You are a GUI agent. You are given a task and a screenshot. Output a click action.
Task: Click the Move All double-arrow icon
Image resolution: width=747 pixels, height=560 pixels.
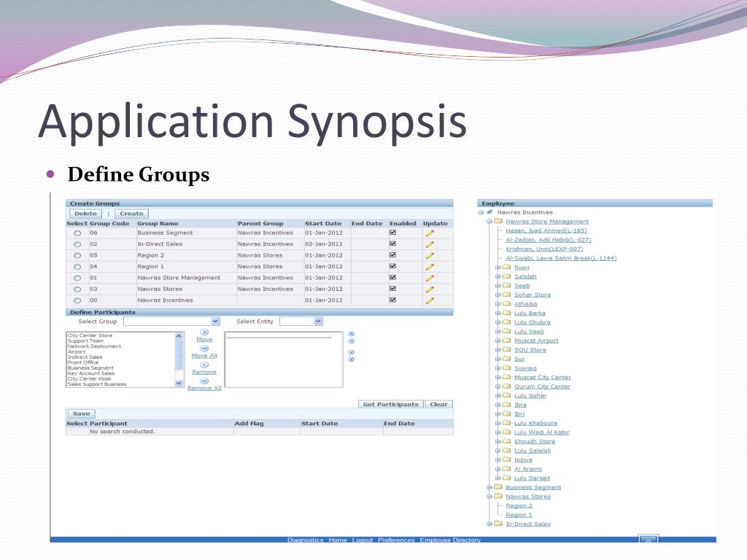tap(204, 349)
